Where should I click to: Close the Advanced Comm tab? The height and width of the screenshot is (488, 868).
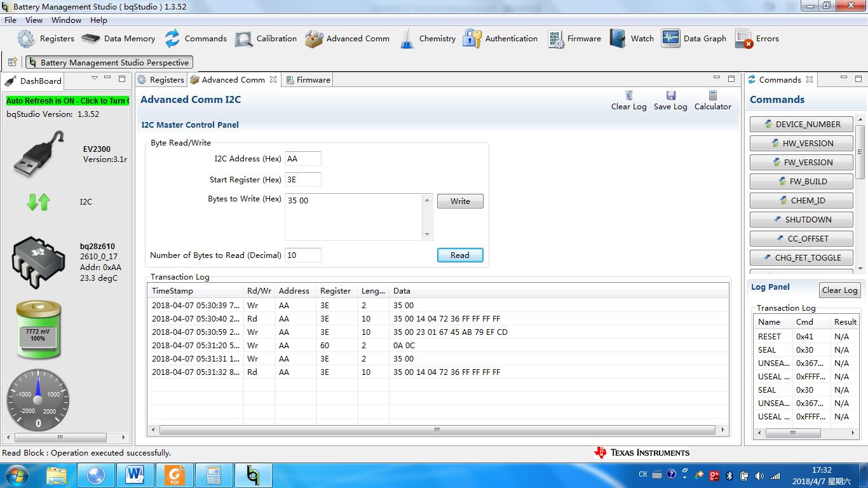point(273,79)
